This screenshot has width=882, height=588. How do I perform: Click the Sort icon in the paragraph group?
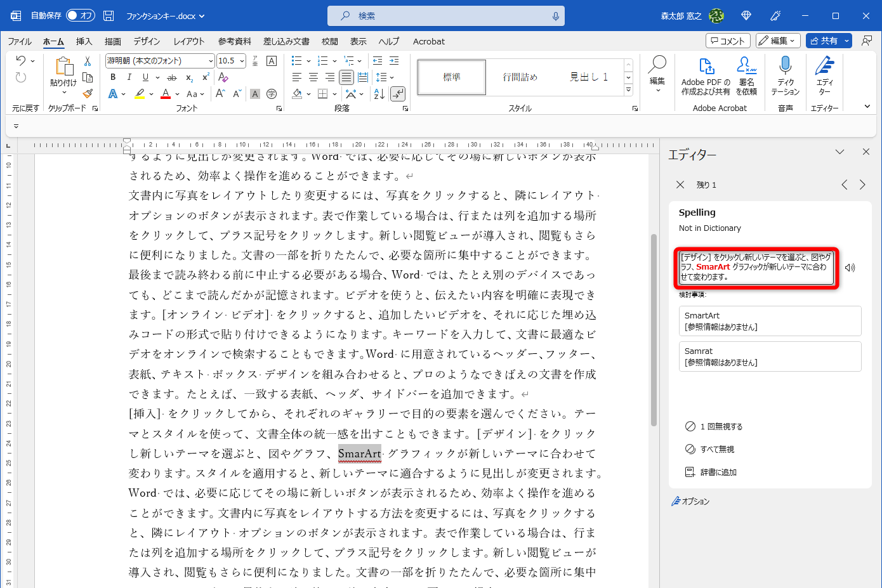pos(379,94)
